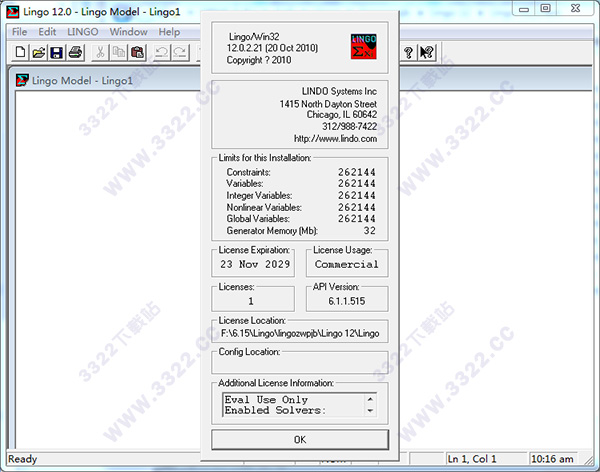This screenshot has width=600, height=472.
Task: Cut selection with the scissors icon
Action: [100, 52]
